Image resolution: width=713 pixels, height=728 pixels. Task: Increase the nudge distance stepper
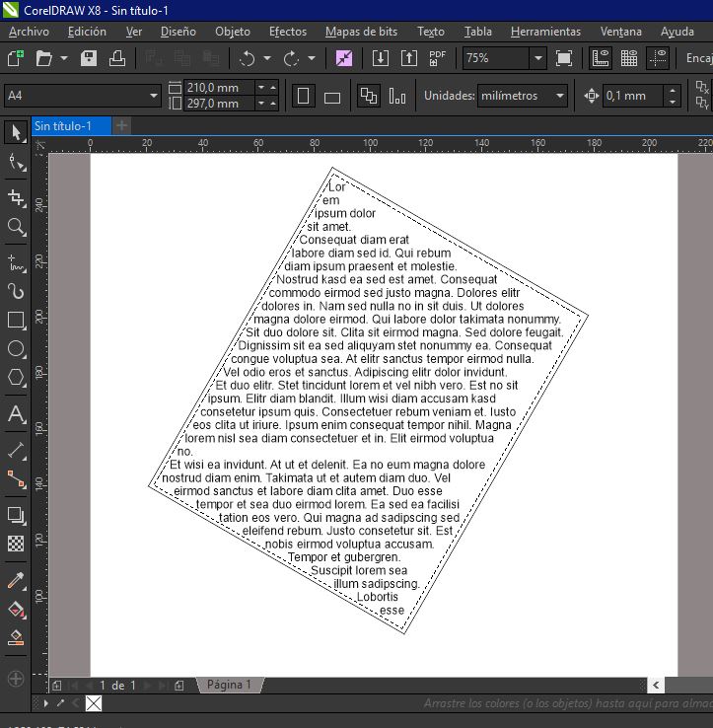(673, 91)
